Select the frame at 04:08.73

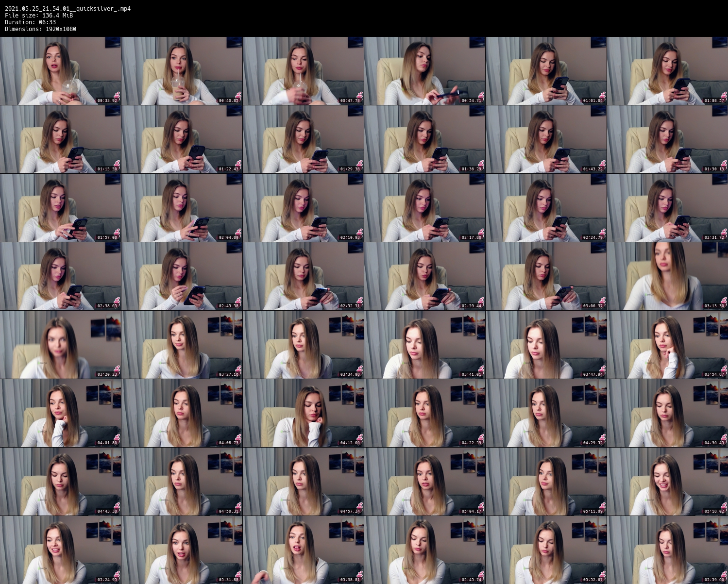[x=182, y=413]
